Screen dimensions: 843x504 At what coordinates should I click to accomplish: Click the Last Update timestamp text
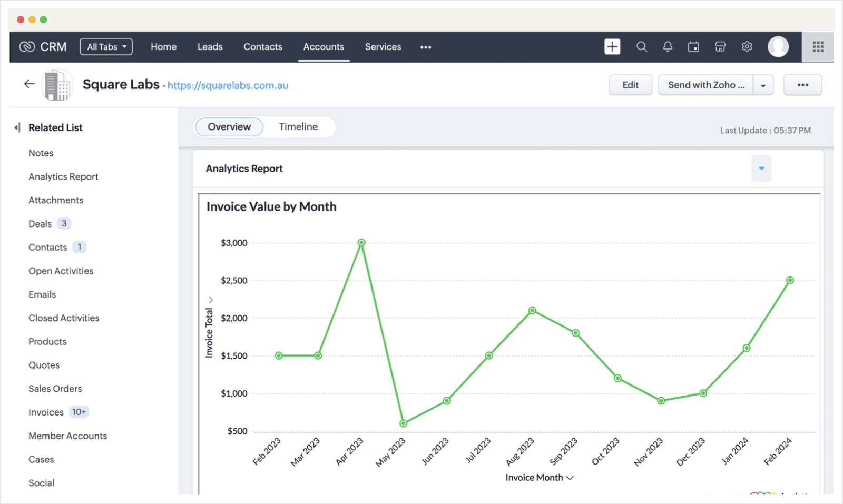765,131
